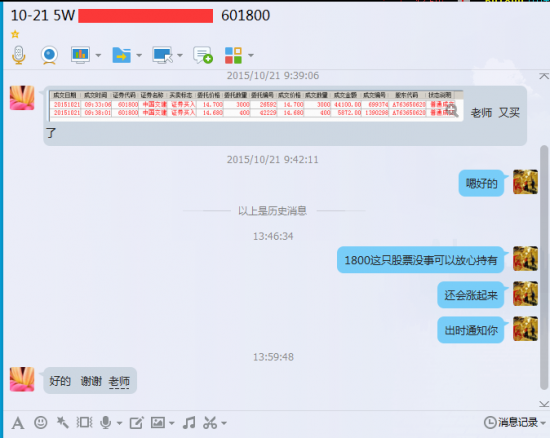This screenshot has width=550, height=438.
Task: Expand the send file dropdown arrow
Action: point(139,55)
